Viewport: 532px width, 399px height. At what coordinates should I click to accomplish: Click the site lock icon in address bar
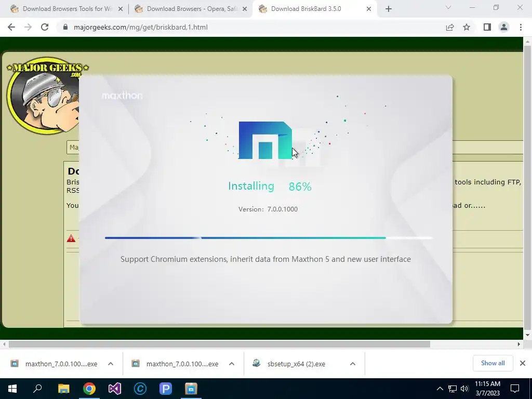tap(65, 27)
